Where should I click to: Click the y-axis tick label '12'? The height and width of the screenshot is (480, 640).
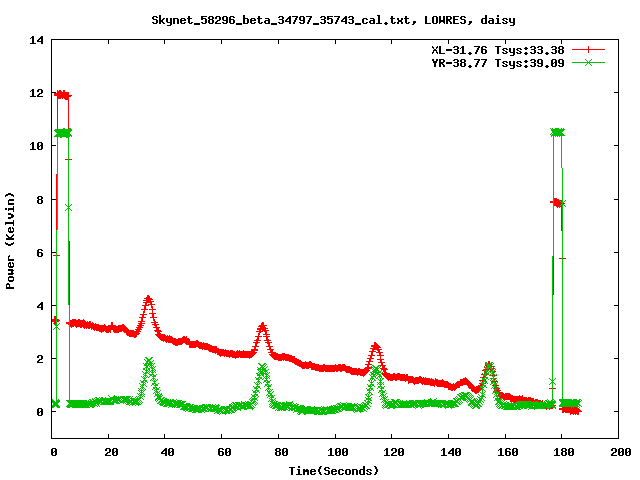point(36,93)
